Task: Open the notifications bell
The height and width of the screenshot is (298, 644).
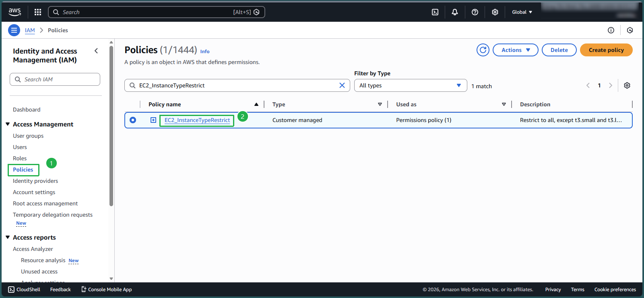Action: coord(455,12)
